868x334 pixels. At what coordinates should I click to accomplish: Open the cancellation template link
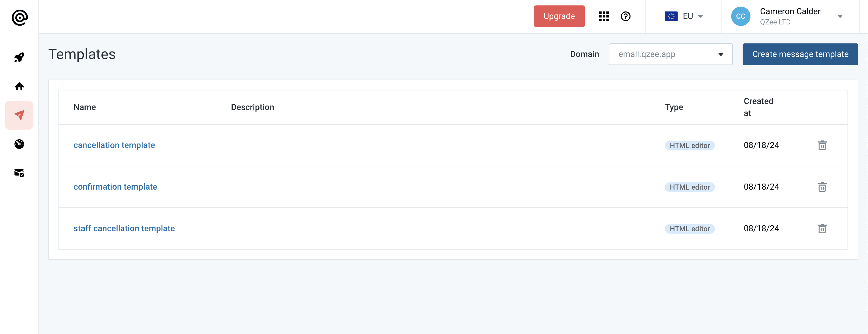click(114, 145)
